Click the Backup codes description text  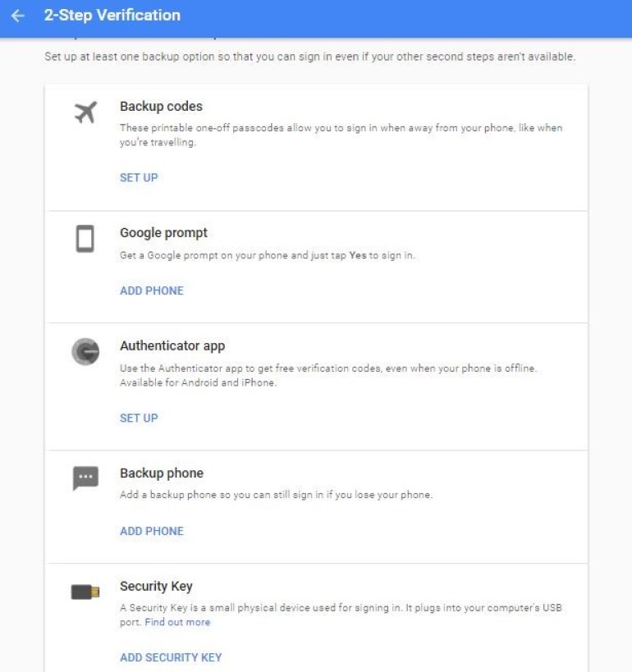pyautogui.click(x=341, y=135)
